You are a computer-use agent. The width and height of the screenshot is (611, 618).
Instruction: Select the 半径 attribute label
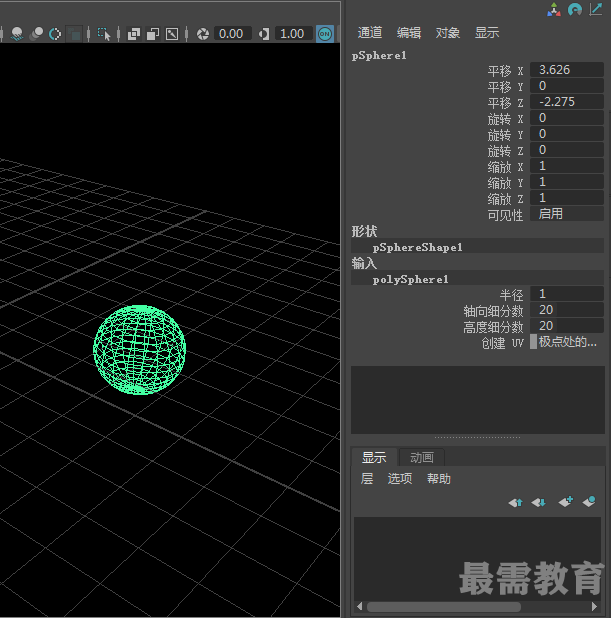(x=511, y=295)
